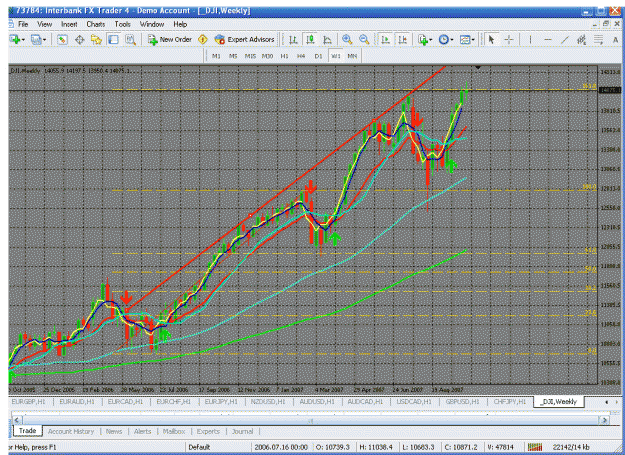Open the New Chart dropdown arrow
This screenshot has width=625, height=455.
(23, 40)
